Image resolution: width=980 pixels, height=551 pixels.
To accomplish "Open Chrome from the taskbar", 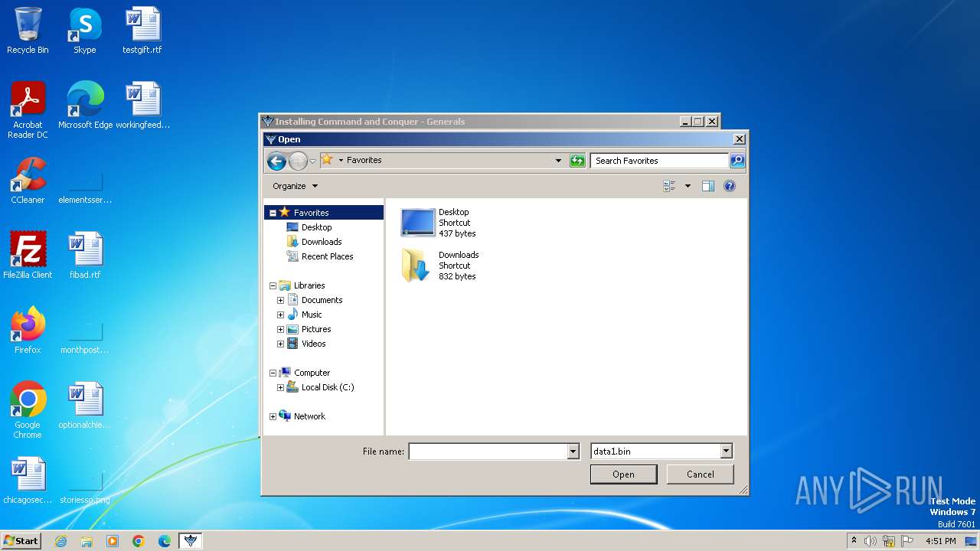I will (139, 541).
